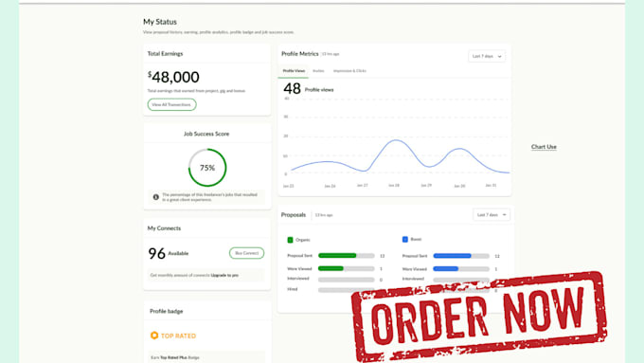Click the 75% Job Success Score ring

(x=207, y=168)
